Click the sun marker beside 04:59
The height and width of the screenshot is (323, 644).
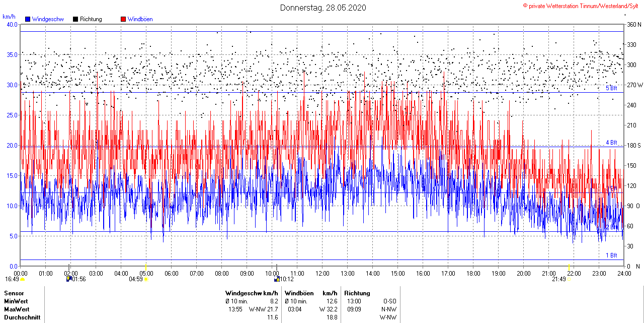(x=146, y=279)
